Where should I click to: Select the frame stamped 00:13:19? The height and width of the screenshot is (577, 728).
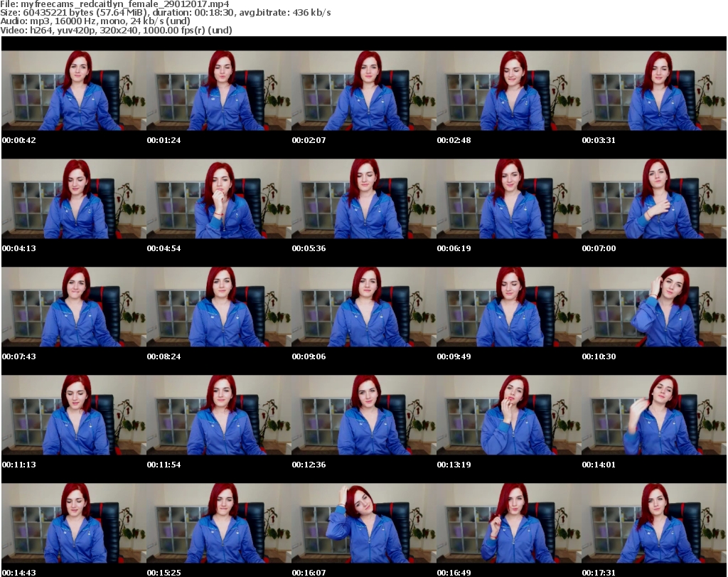(508, 415)
